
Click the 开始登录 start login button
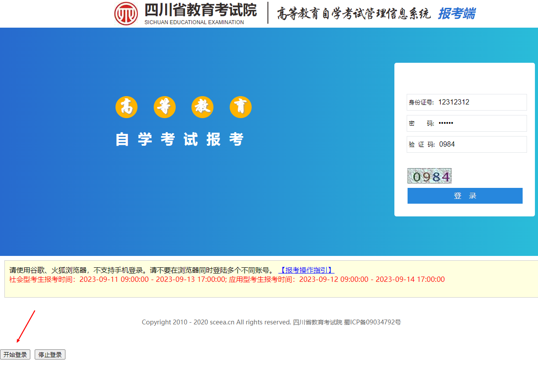pos(15,355)
